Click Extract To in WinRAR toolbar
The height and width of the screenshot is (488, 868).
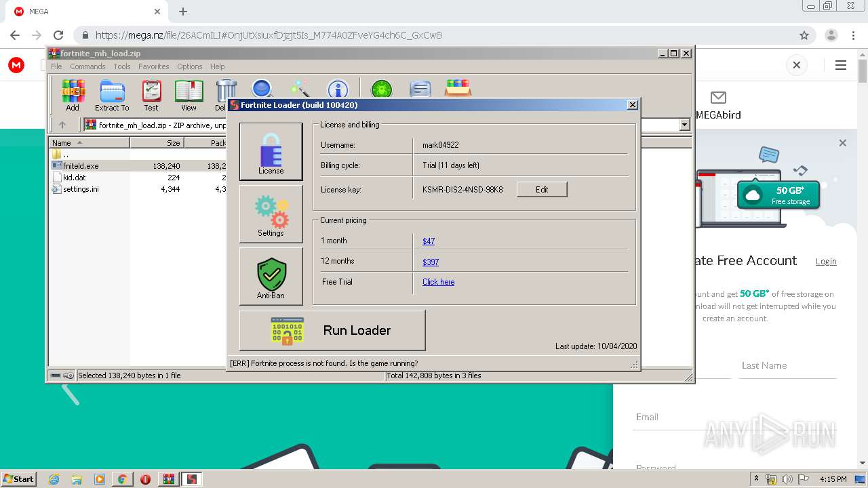pyautogui.click(x=112, y=96)
